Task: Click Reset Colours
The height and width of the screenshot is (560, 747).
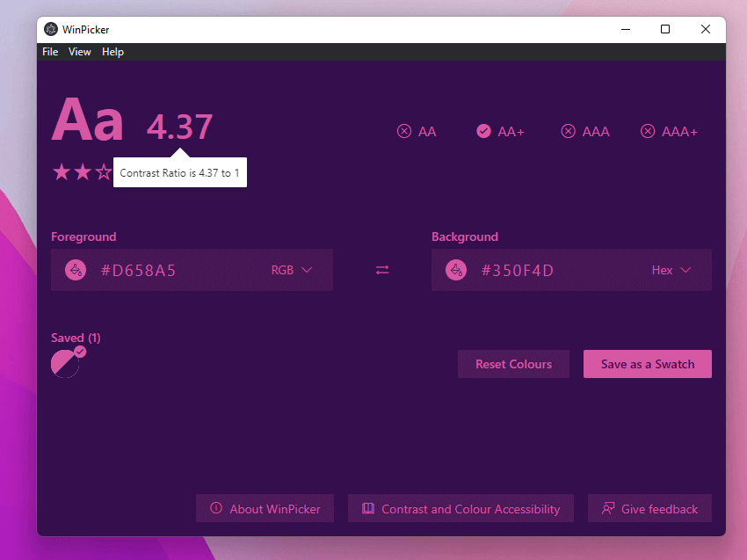Action: [513, 363]
